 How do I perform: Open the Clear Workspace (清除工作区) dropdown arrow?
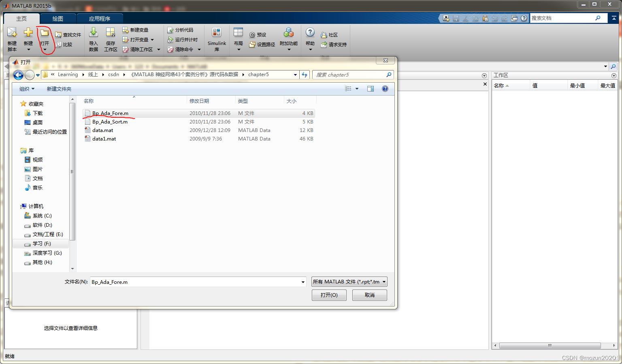point(159,49)
